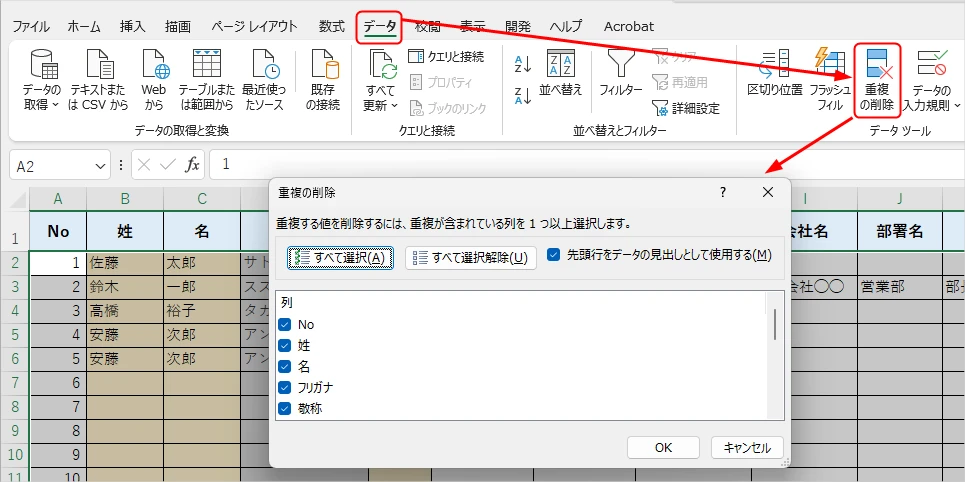Viewport: 965px width, 482px height.
Task: Switch to the ページ レイアウト tab
Action: click(254, 26)
